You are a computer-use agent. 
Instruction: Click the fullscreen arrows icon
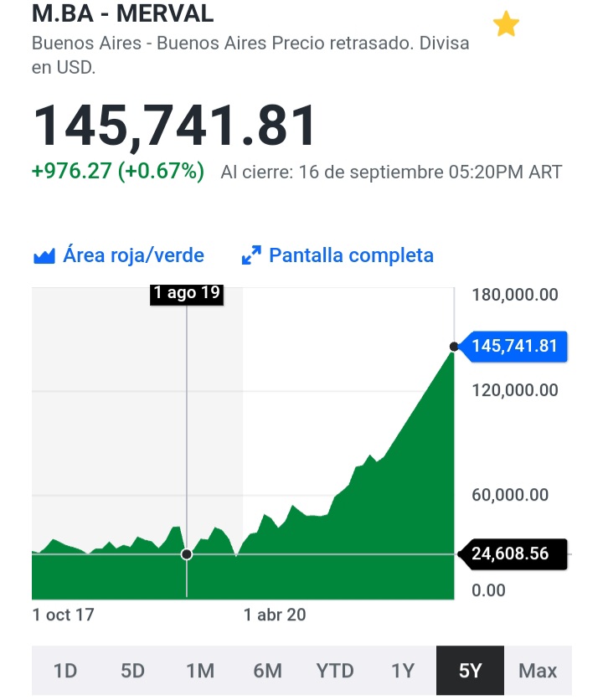tap(251, 255)
